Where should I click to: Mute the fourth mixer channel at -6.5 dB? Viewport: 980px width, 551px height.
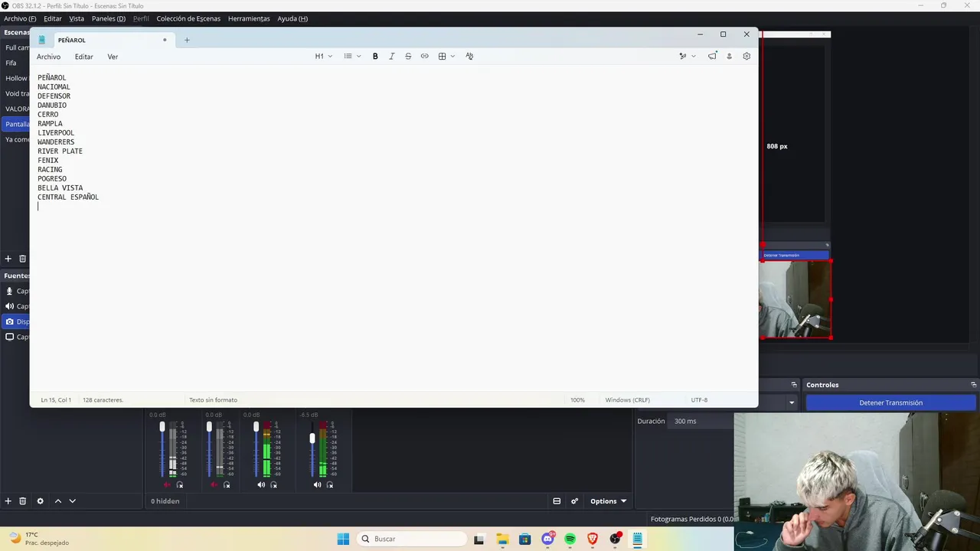click(x=317, y=484)
